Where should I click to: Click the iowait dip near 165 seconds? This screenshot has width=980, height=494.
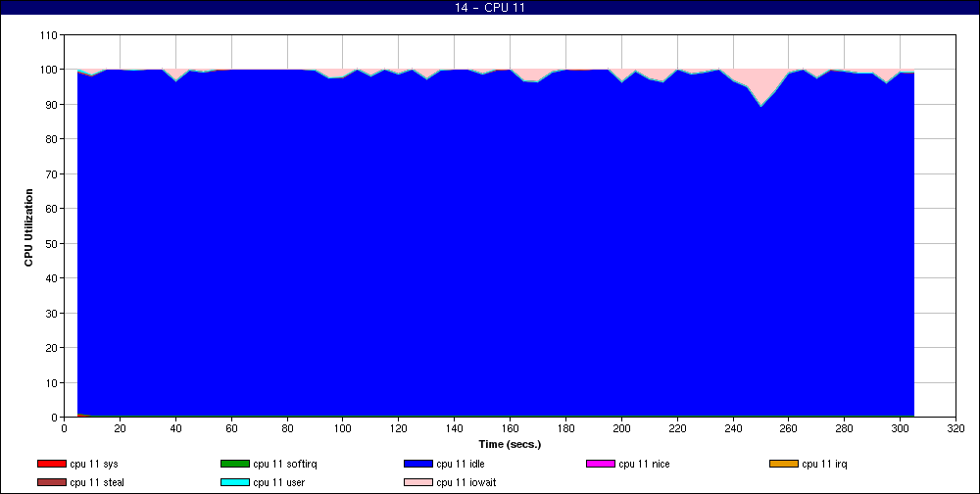531,76
